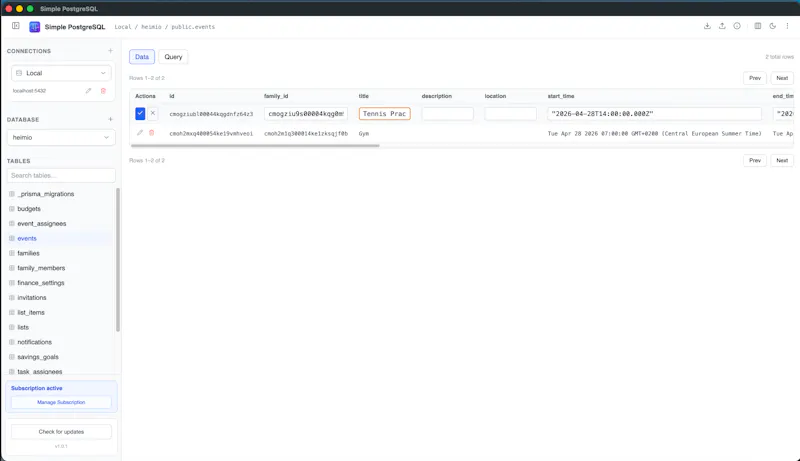Click the tables list vertical scrollbar

click(118, 260)
